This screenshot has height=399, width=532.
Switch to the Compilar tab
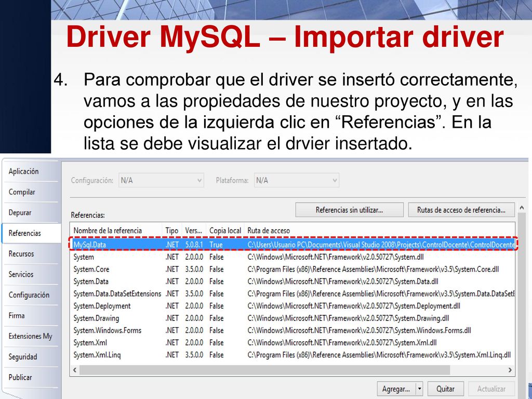(x=31, y=192)
